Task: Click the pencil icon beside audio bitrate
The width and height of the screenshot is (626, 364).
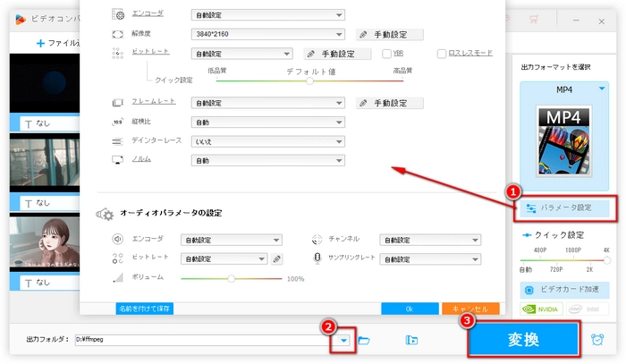Action: tap(276, 259)
